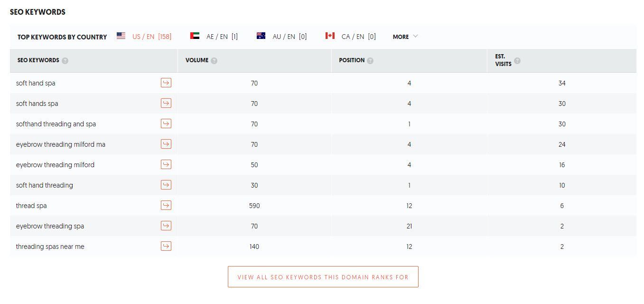Viewport: 644px width, 304px height.
Task: Switch to AU / EN keywords tab
Action: 281,37
